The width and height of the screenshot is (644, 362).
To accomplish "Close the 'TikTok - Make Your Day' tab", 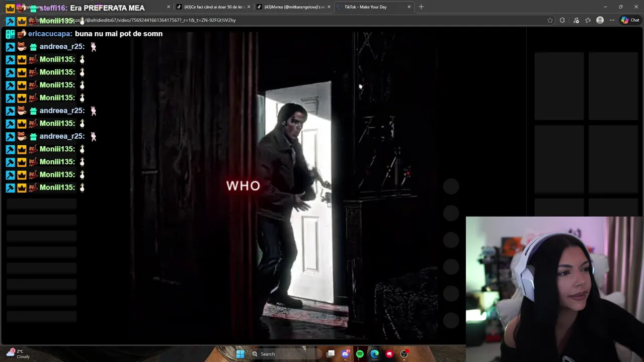I will point(409,7).
